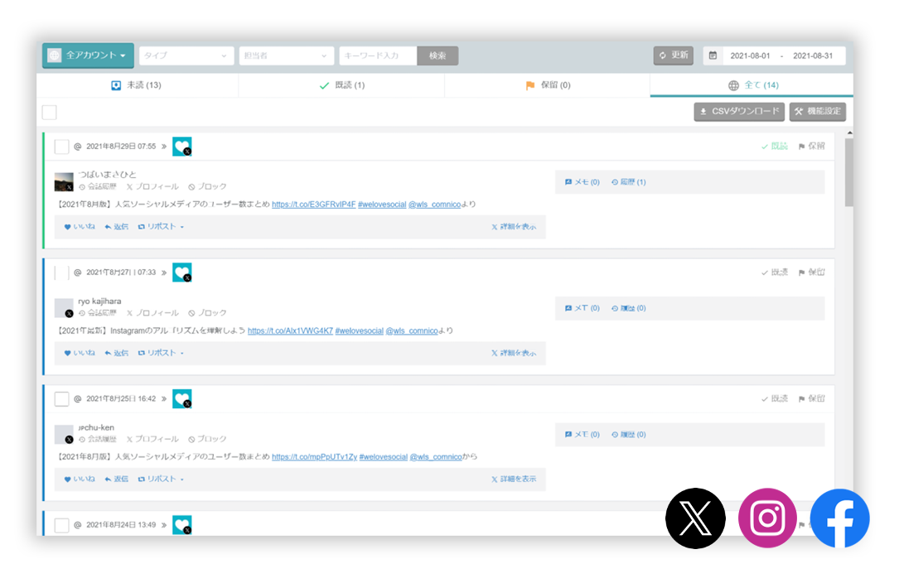
Task: Open 履歴 (1) for つばいまさひと post
Action: (628, 182)
